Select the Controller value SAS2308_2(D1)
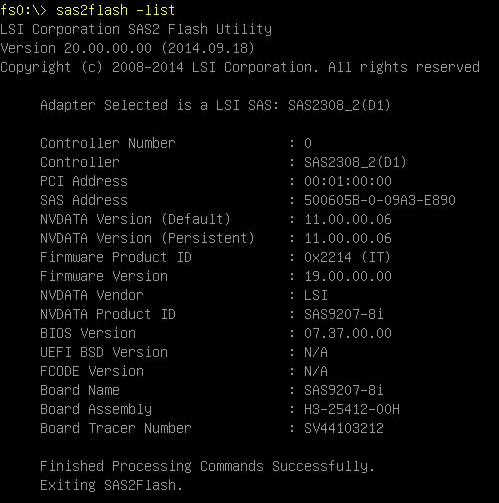This screenshot has width=499, height=503. pyautogui.click(x=355, y=162)
